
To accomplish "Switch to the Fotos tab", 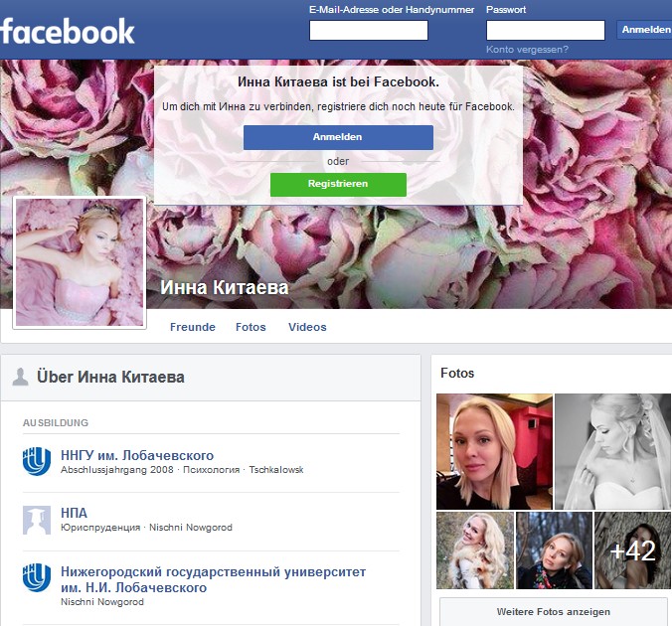I will 251,327.
